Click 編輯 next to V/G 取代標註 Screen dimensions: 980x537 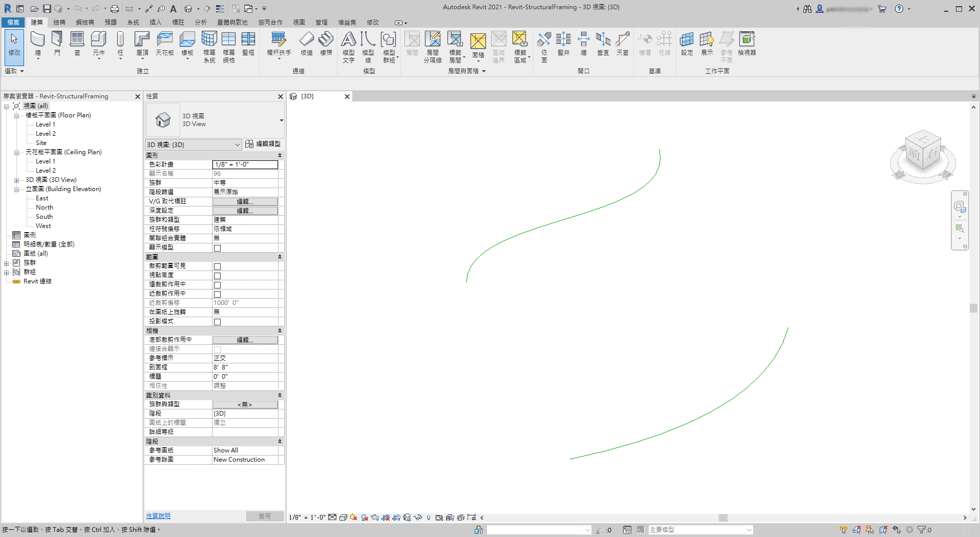coord(245,201)
